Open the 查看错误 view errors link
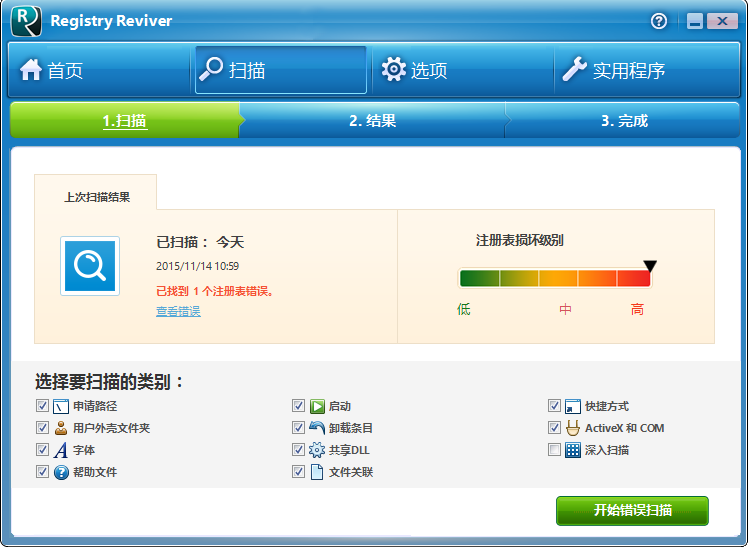751x550 pixels. point(178,312)
